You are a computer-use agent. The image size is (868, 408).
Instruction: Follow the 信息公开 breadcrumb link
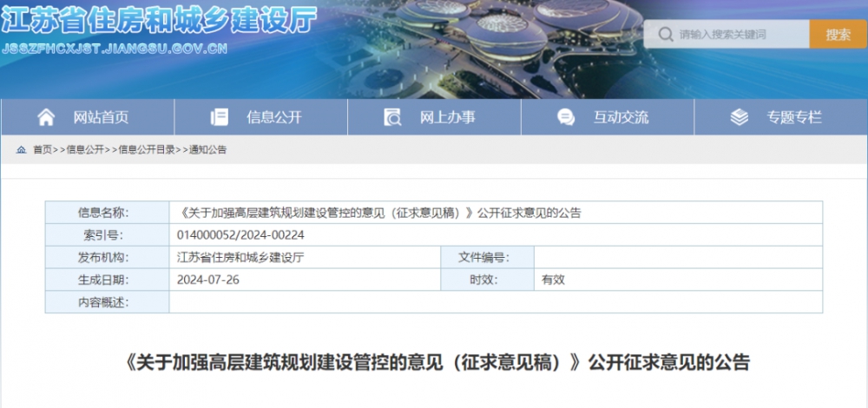click(x=85, y=149)
